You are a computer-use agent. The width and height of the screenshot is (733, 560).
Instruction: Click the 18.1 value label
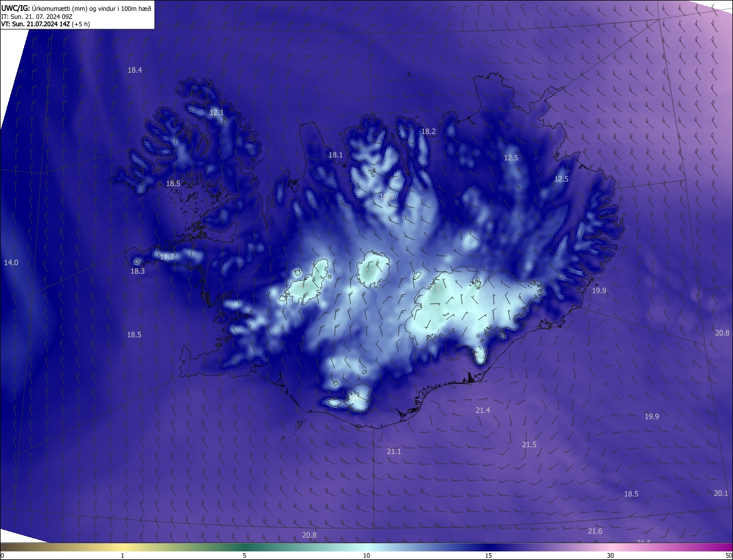(336, 155)
